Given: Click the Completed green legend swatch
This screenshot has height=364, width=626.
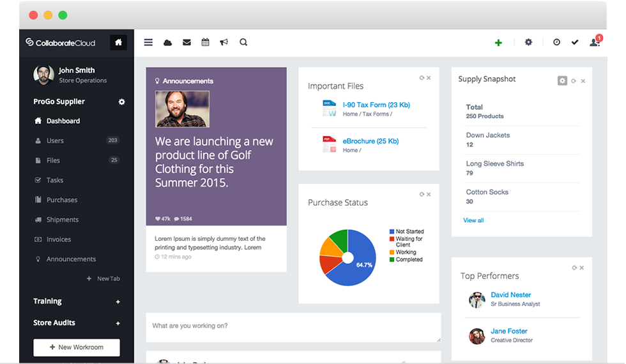Looking at the screenshot, I should [x=392, y=259].
